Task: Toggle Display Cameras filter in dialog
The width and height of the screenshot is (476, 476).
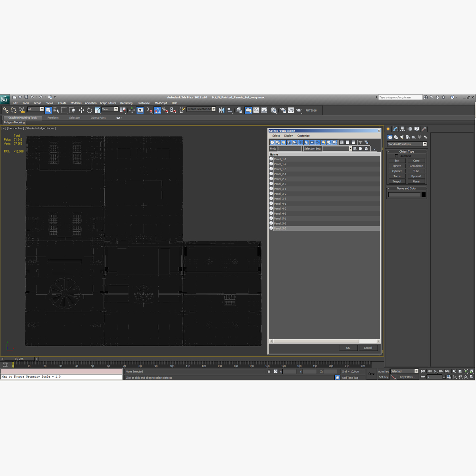Action: [289, 142]
